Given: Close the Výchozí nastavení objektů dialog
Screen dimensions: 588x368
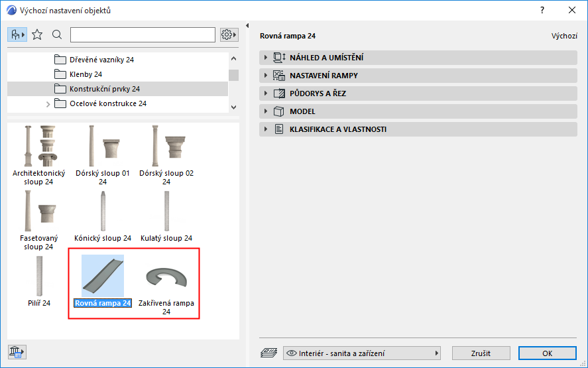Looking at the screenshot, I should (572, 10).
